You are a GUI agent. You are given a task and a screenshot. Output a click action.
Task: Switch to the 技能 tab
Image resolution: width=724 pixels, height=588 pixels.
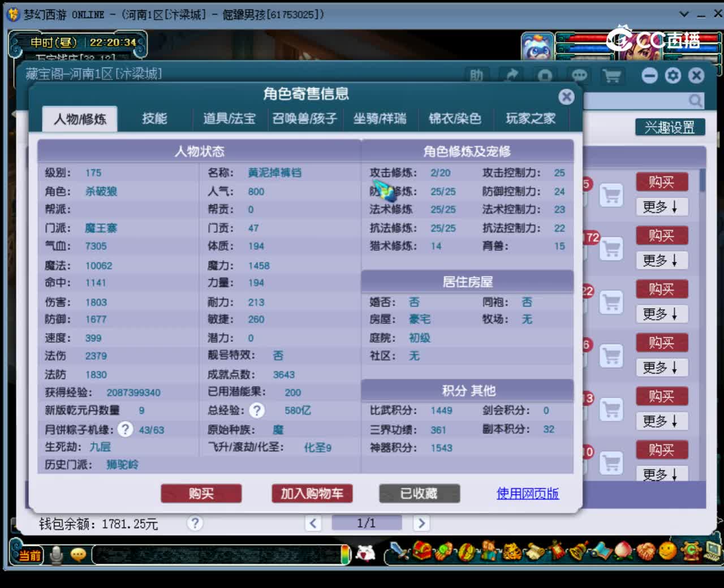[154, 118]
